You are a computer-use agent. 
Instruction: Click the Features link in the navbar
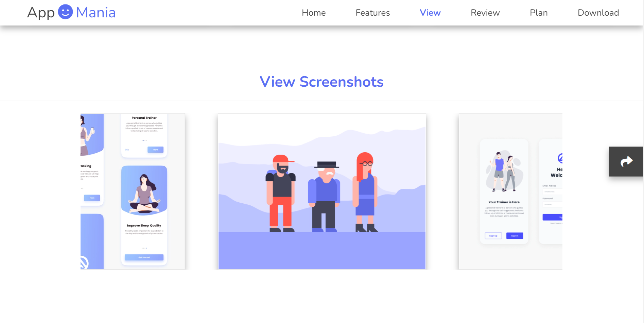click(372, 13)
